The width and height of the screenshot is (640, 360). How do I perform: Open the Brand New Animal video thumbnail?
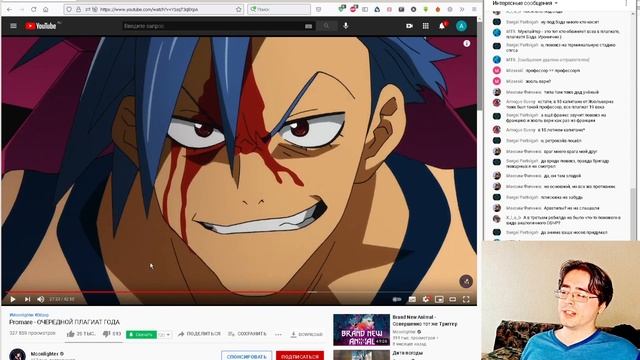pos(361,330)
